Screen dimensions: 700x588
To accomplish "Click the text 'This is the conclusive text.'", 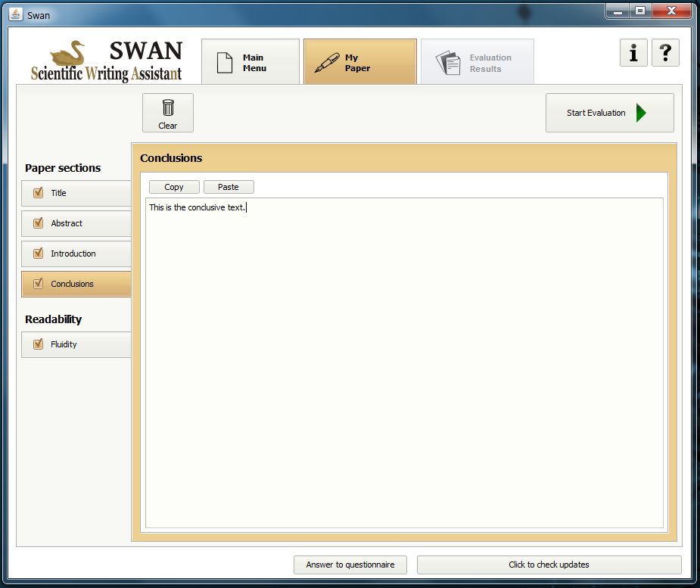I will [197, 207].
